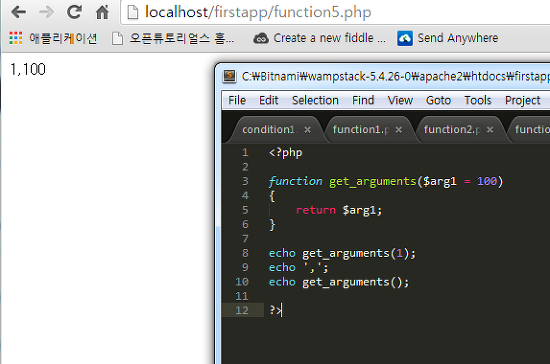550x364 pixels.
Task: Click the page icon in address bar
Action: [x=133, y=12]
